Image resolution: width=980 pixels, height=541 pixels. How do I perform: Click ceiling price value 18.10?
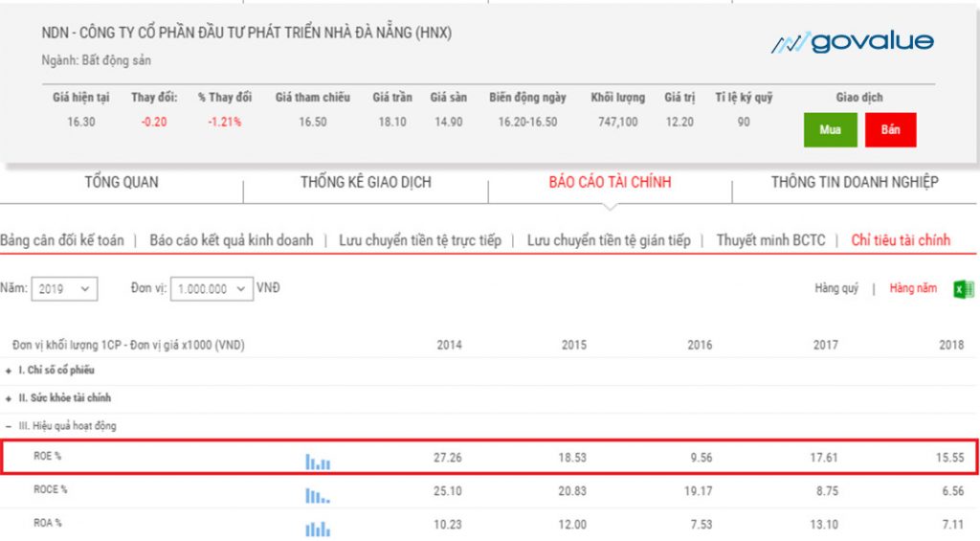(391, 122)
